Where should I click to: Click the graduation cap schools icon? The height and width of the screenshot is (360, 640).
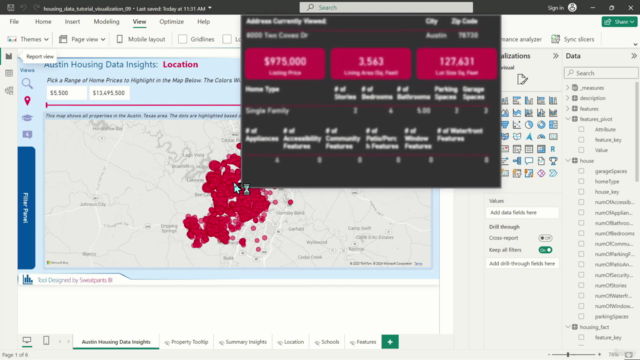27,118
